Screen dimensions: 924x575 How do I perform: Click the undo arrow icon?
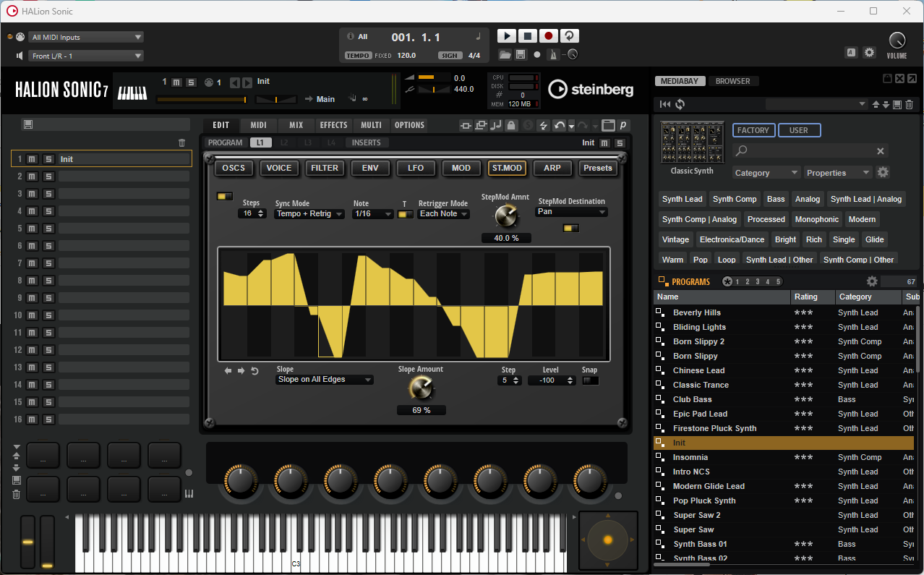559,125
